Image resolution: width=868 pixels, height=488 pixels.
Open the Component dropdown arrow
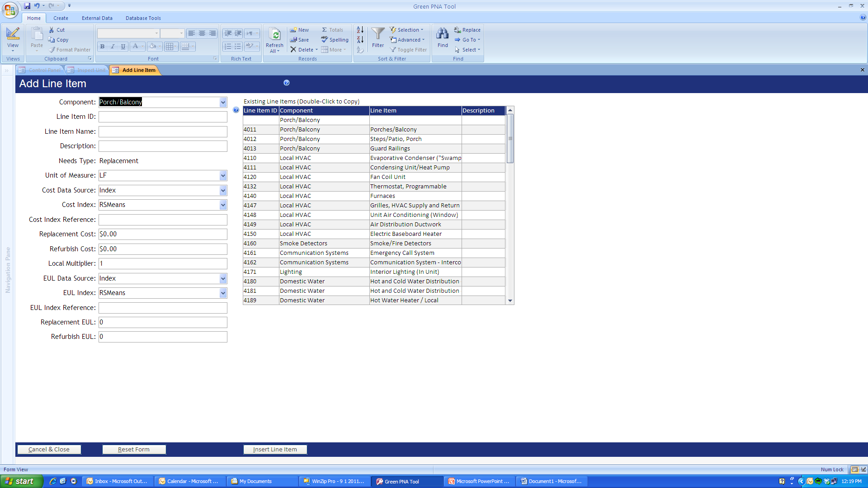point(223,103)
